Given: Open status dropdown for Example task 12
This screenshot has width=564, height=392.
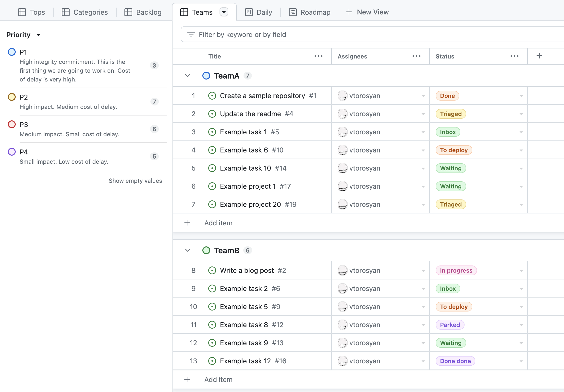Looking at the screenshot, I should click(x=521, y=362).
